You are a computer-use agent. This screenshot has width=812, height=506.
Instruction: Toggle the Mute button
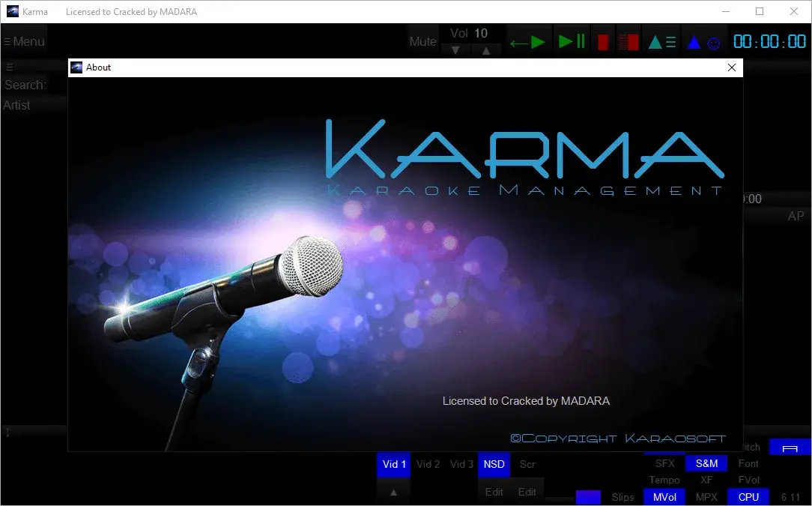[422, 42]
